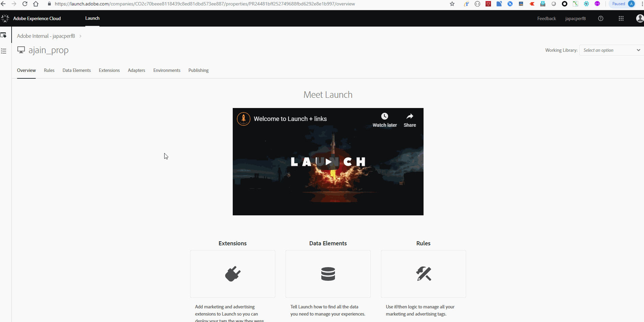Viewport: 644px width, 322px height.
Task: Click the Adobe Internal - japacperf8 breadcrumb
Action: 46,36
